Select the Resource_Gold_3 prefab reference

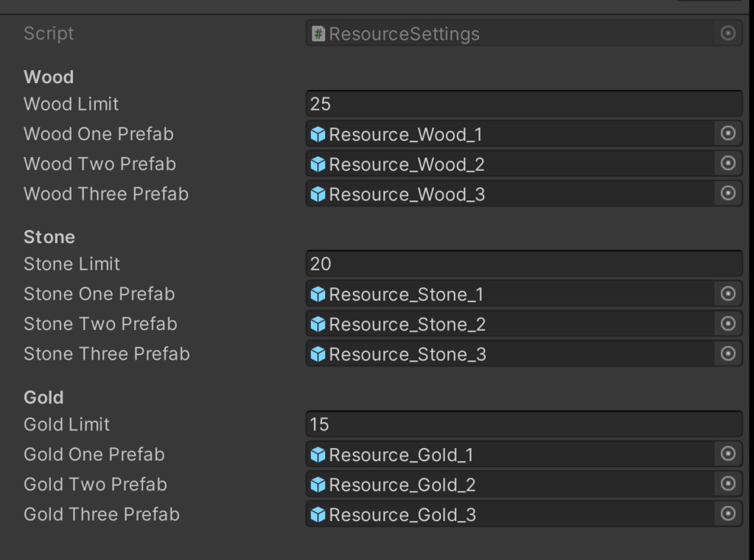tap(402, 514)
